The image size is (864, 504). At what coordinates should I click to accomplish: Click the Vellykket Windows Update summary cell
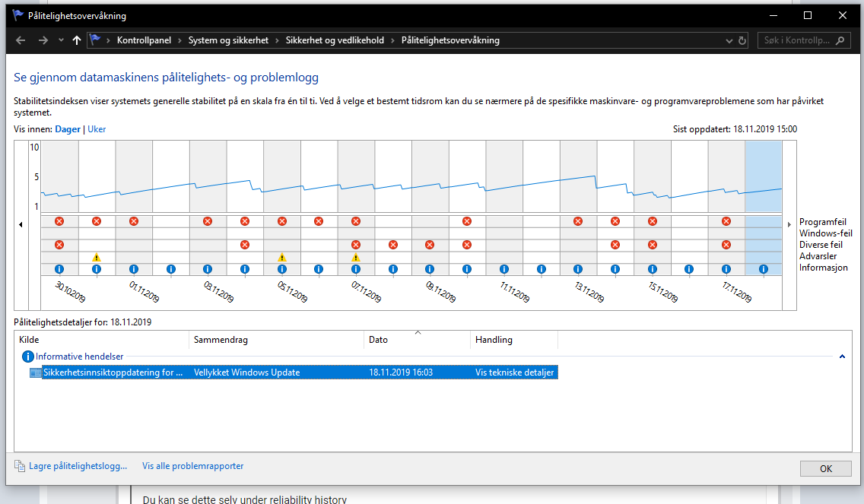click(247, 372)
